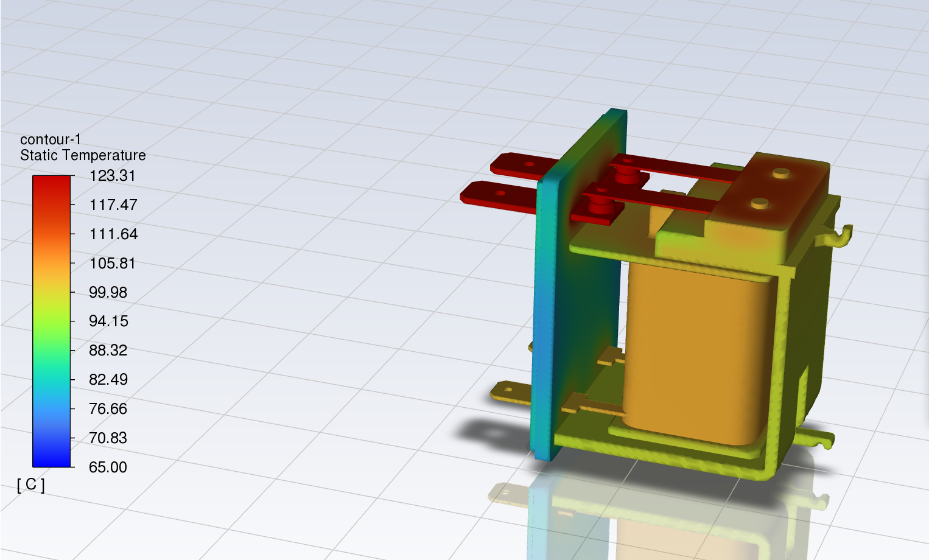Click the lower left yellow terminal tab

pos(510,391)
